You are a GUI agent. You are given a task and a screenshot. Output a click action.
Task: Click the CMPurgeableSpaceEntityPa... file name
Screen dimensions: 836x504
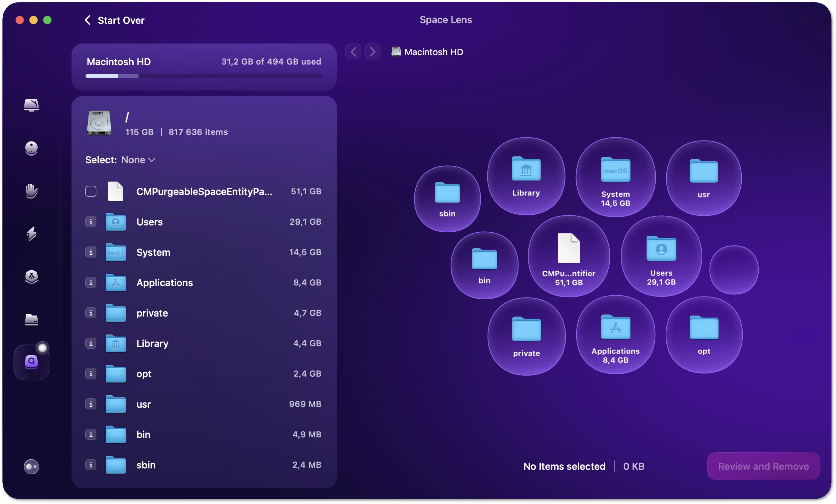(x=205, y=192)
